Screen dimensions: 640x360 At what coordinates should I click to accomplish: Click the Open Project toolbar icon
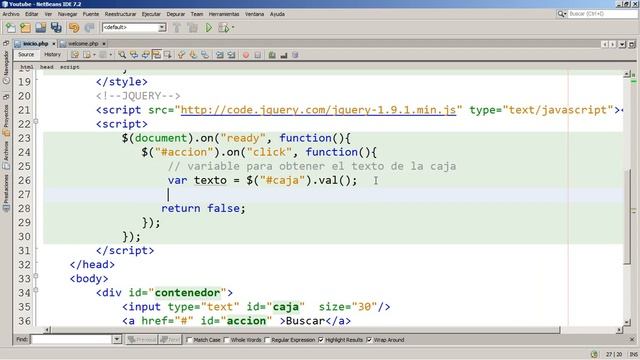click(40, 28)
